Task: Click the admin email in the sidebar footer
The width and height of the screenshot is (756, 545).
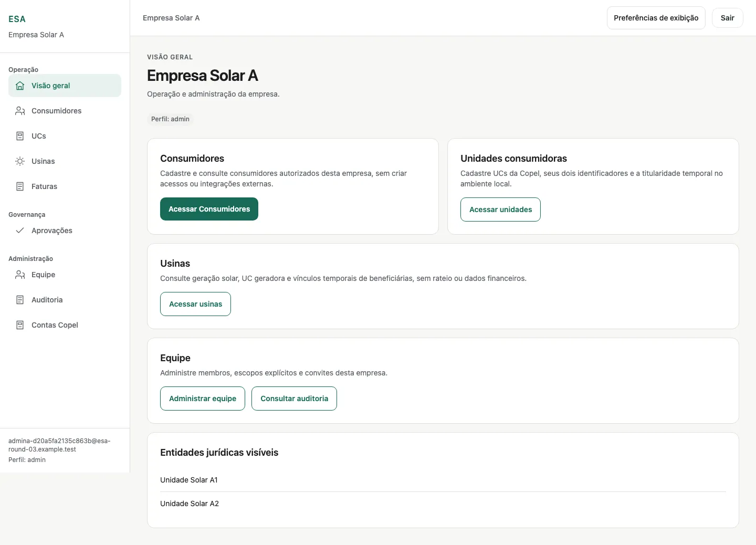Action: tap(59, 445)
